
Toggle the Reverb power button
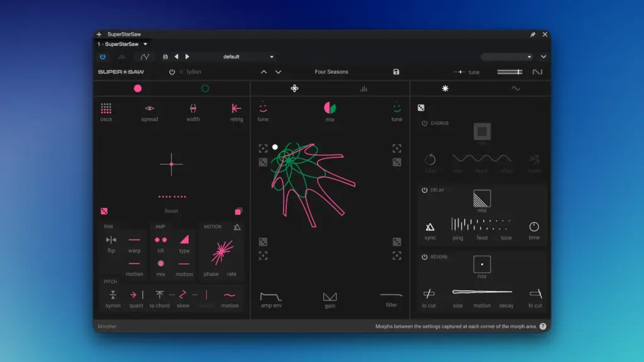tap(425, 257)
